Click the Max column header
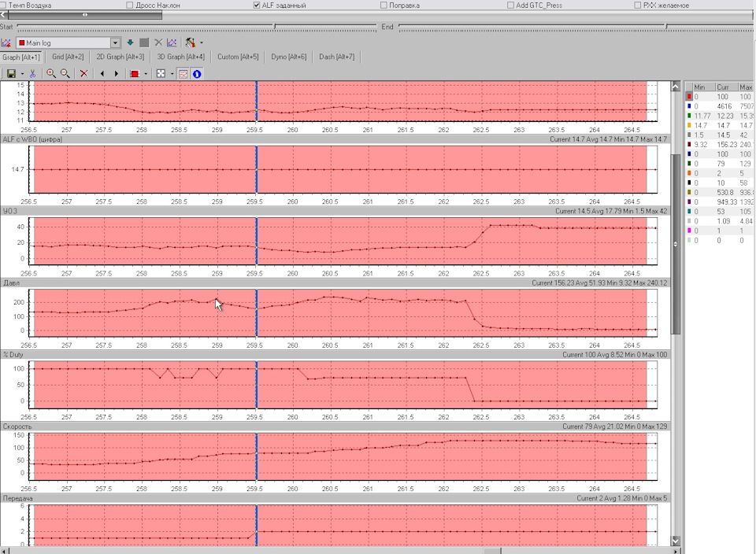The height and width of the screenshot is (554, 756). pyautogui.click(x=746, y=87)
